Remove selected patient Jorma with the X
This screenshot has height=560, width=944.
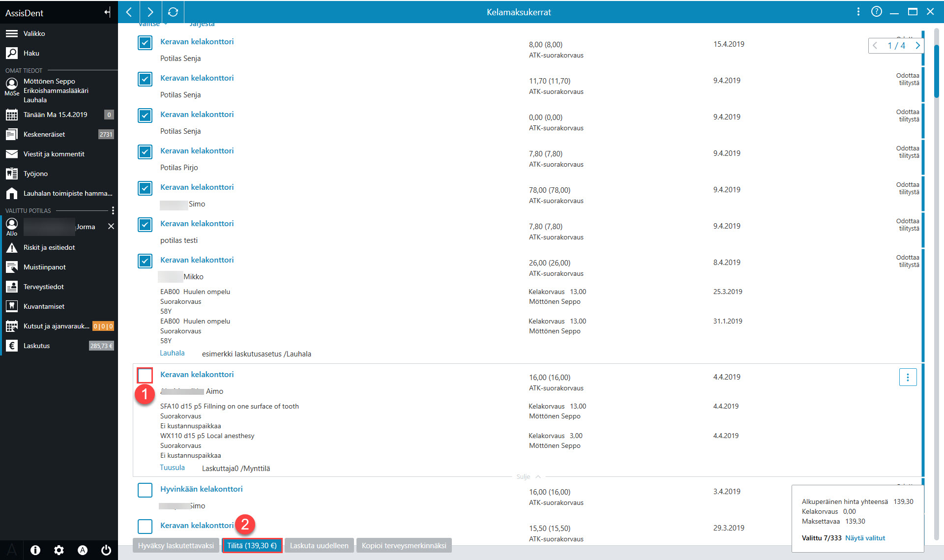tap(111, 226)
